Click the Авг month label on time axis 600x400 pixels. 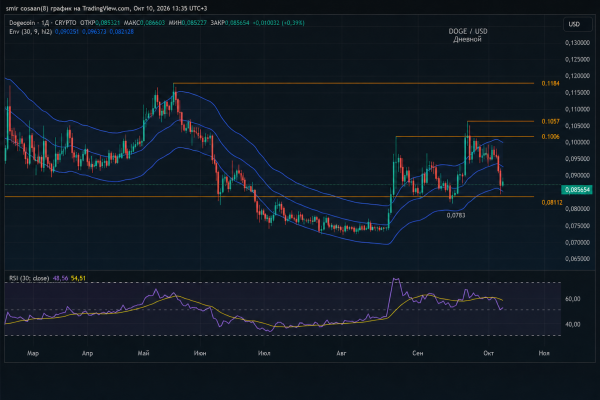(x=341, y=353)
